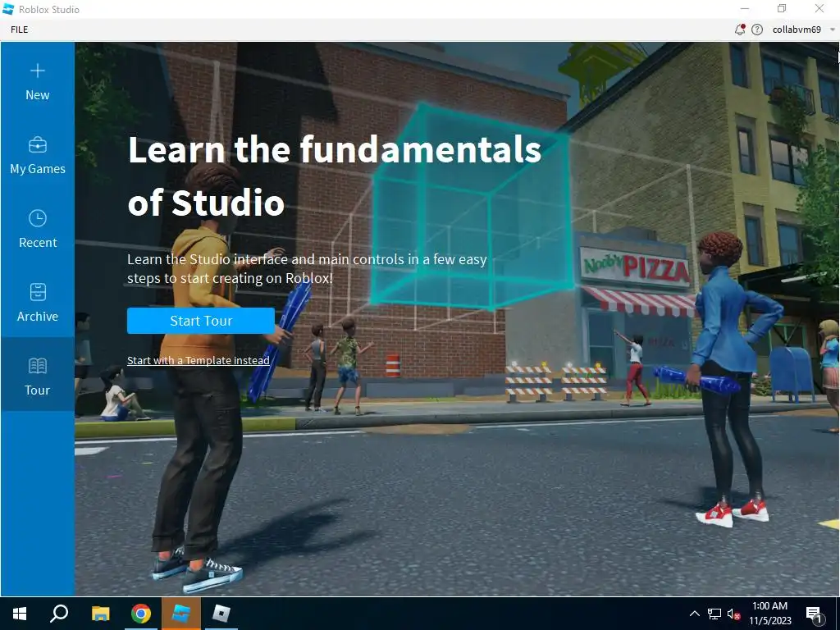Maximize the Roblox Studio window

pos(782,8)
